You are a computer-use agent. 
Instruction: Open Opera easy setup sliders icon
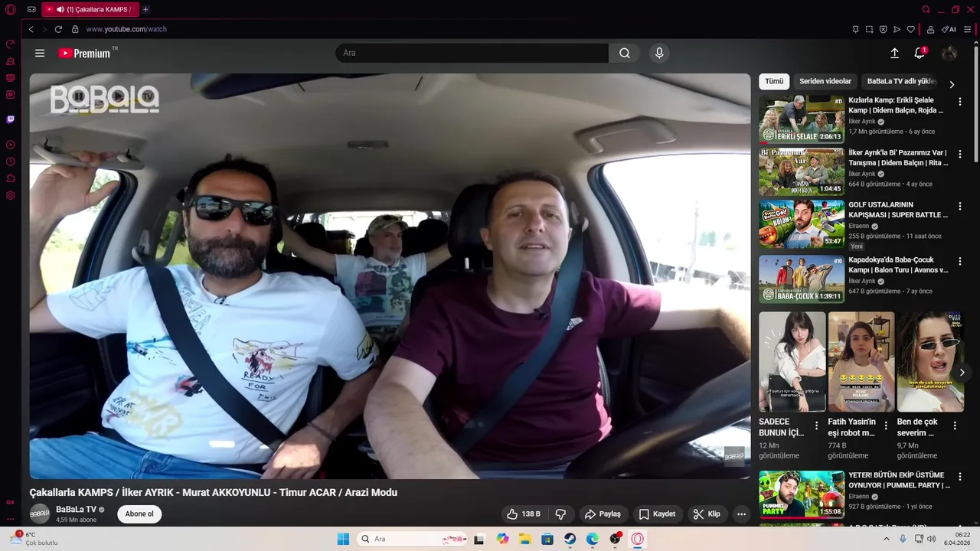[968, 29]
